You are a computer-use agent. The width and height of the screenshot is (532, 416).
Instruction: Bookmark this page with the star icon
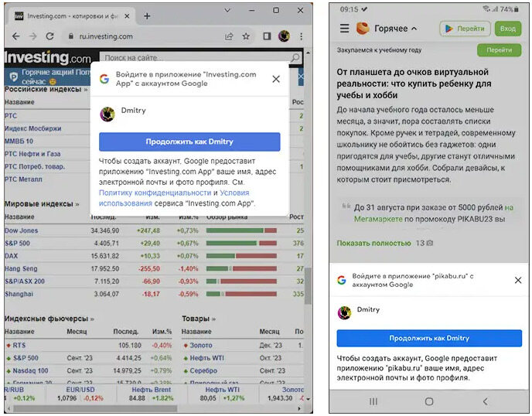point(246,36)
